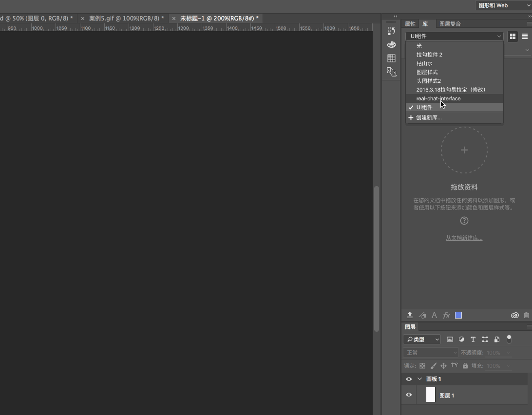This screenshot has width=532, height=415.
Task: Filter layers by pixel image icon
Action: 450,340
